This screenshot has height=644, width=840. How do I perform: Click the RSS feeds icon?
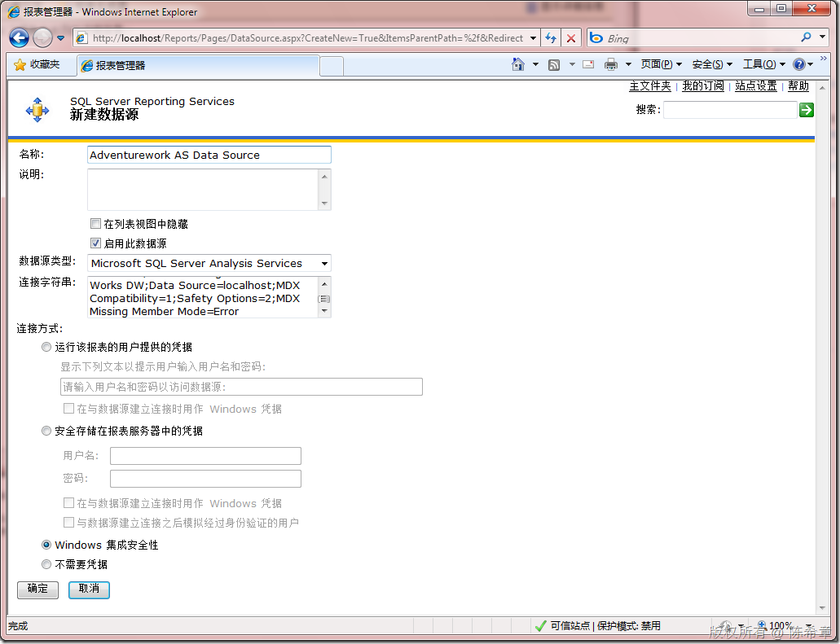pyautogui.click(x=554, y=65)
